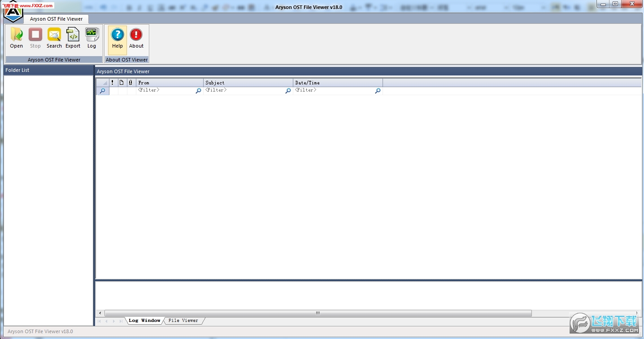The width and height of the screenshot is (644, 339).
Task: Open an OST file with Open button
Action: (17, 38)
